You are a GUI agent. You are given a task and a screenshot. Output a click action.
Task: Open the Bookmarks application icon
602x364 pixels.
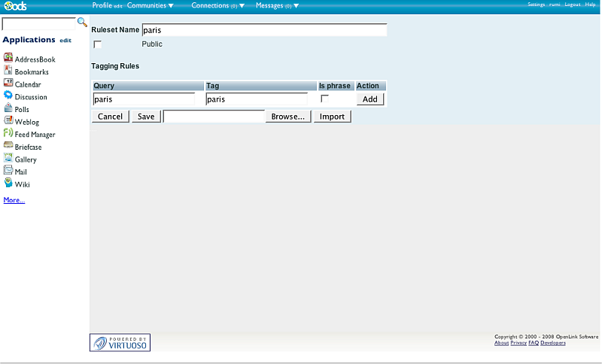pyautogui.click(x=8, y=71)
